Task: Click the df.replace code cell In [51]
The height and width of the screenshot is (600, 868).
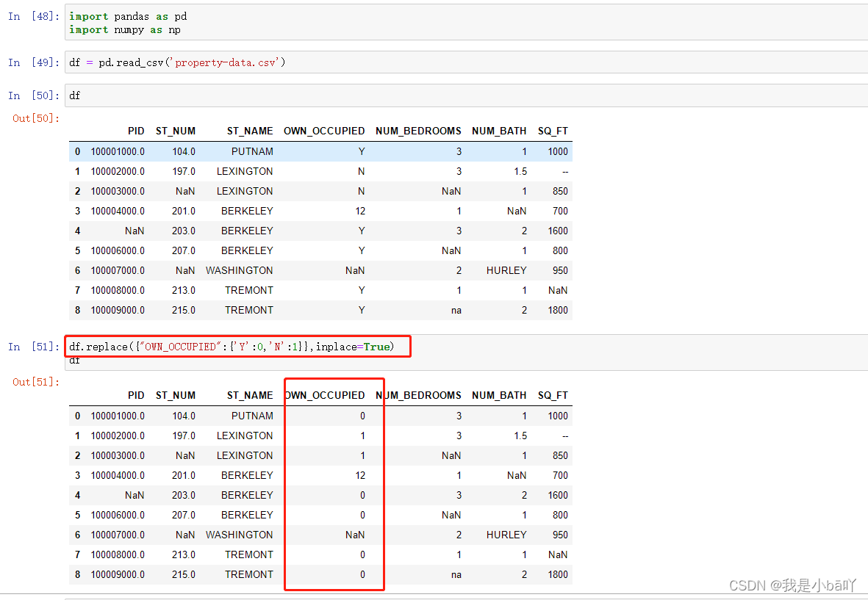Action: coord(466,353)
